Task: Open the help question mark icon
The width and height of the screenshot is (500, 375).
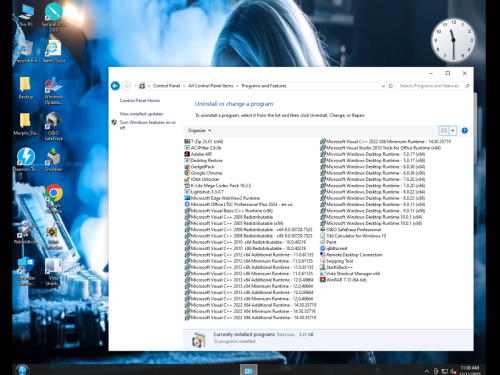Action: [x=465, y=131]
